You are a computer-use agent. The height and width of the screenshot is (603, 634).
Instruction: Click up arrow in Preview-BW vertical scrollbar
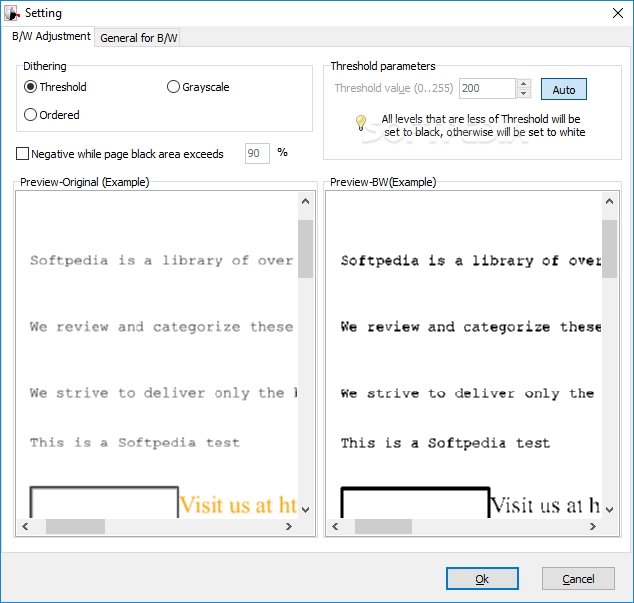[x=609, y=201]
